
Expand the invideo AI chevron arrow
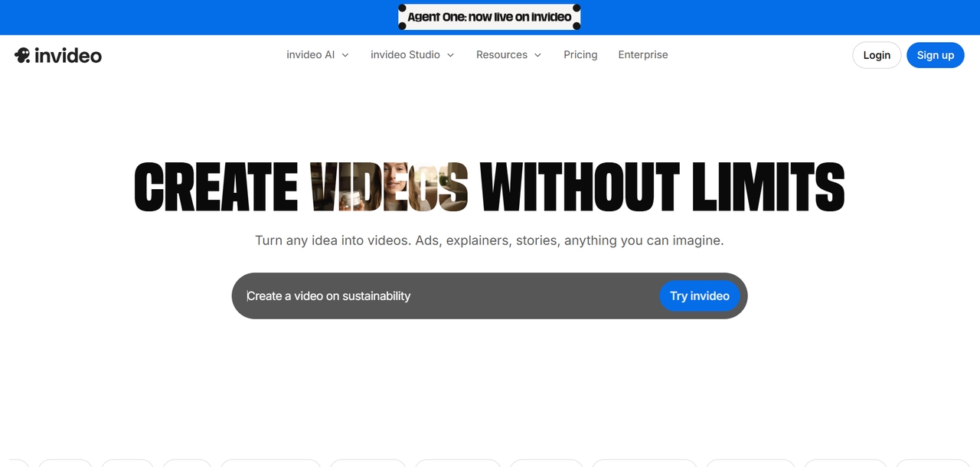(345, 55)
